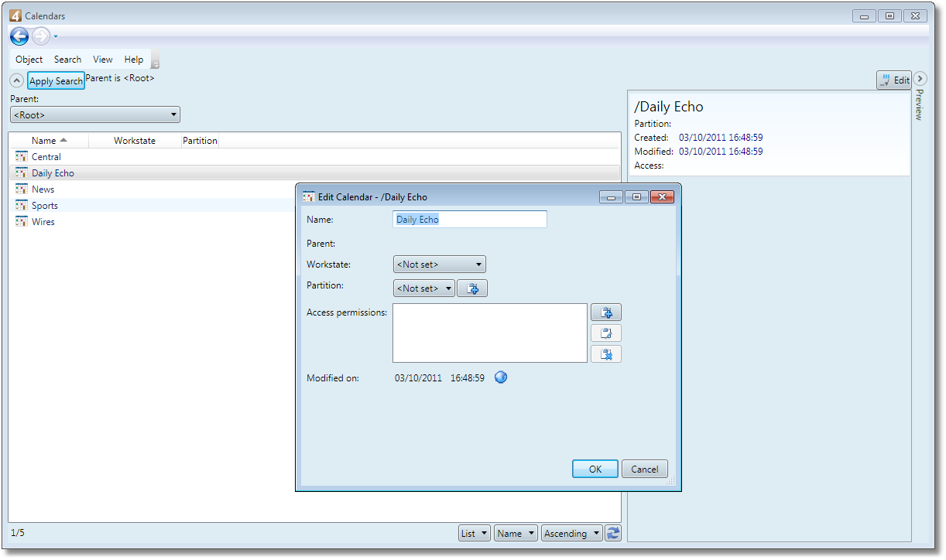Open the Search menu

tap(67, 60)
